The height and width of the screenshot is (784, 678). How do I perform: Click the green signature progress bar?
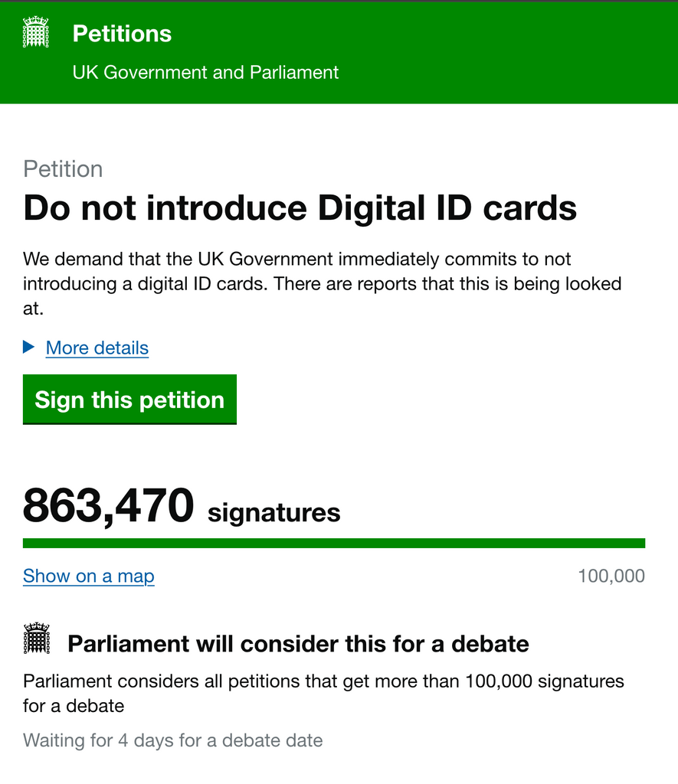334,544
